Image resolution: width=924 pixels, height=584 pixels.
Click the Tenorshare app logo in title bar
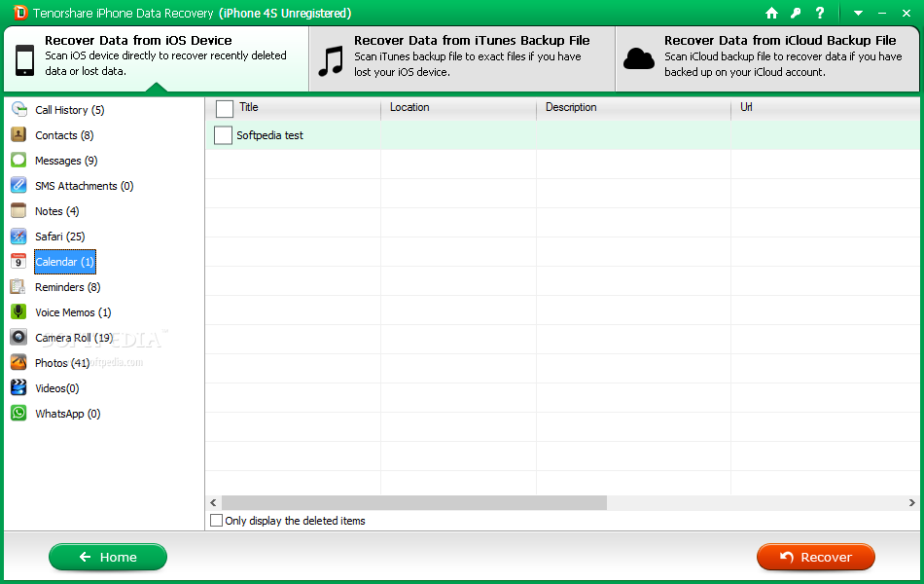tap(20, 13)
